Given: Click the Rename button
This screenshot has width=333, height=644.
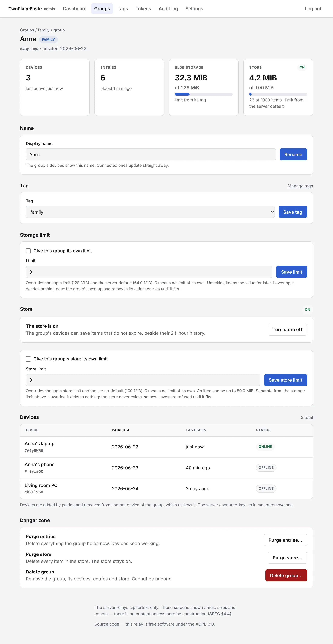Looking at the screenshot, I should point(293,154).
